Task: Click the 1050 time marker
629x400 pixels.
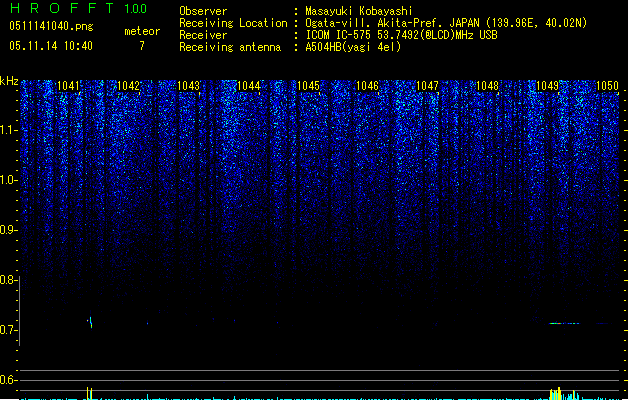Action: coord(607,86)
